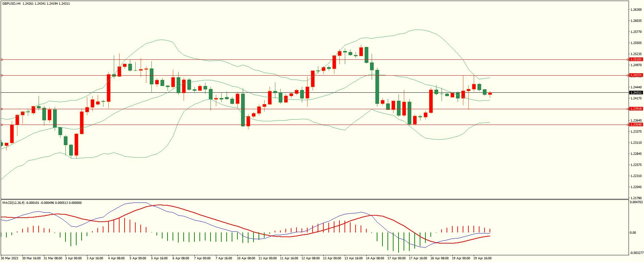Select left anchor handle of 1.24721 line
This screenshot has height=262, width=644.
click(x=2, y=76)
